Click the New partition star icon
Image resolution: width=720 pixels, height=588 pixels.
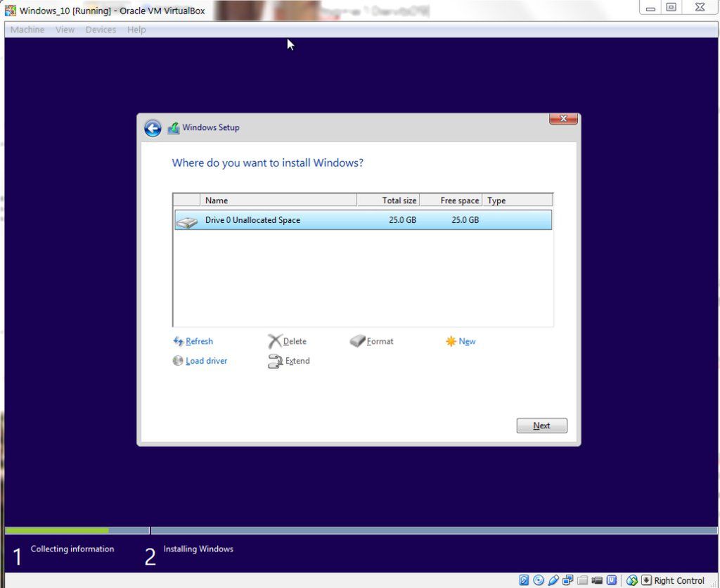click(x=451, y=341)
